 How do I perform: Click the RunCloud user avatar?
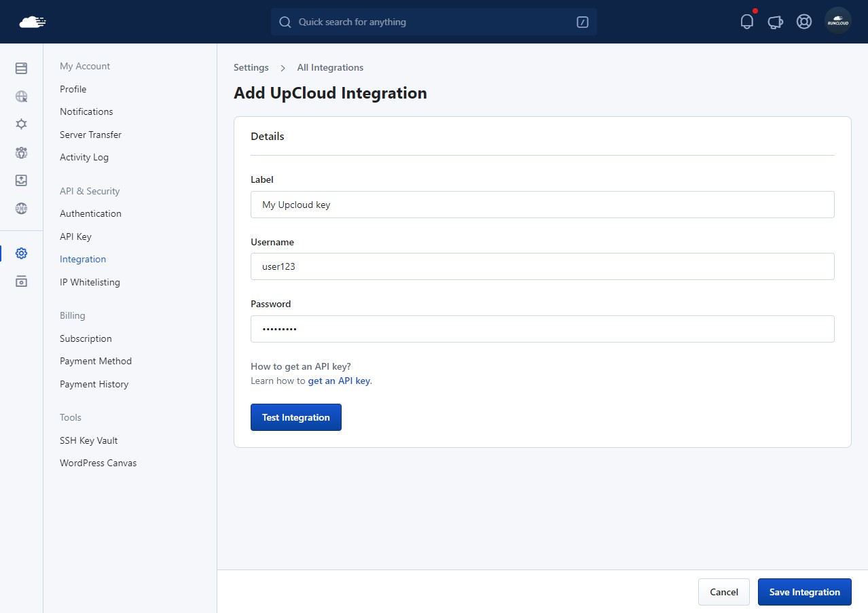point(837,22)
